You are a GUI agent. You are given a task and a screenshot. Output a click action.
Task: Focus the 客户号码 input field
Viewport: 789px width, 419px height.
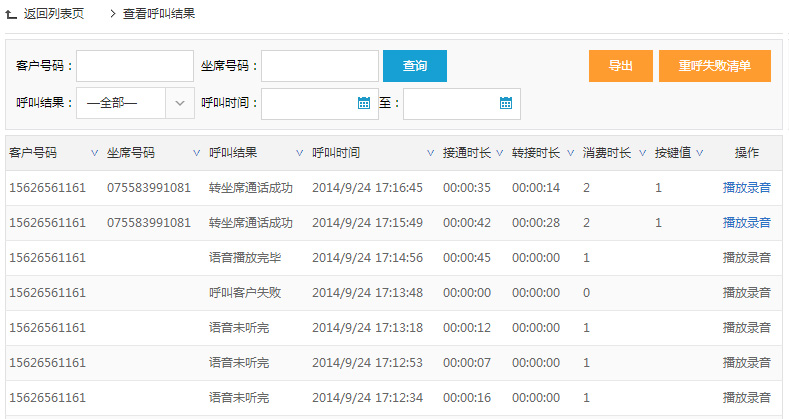[135, 66]
